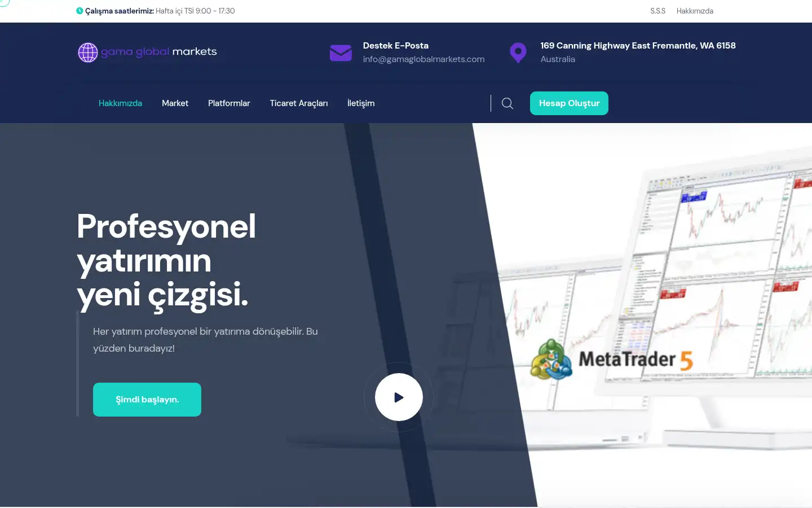Click the Destek E-Posta label
Image resolution: width=812 pixels, height=508 pixels.
[x=395, y=46]
